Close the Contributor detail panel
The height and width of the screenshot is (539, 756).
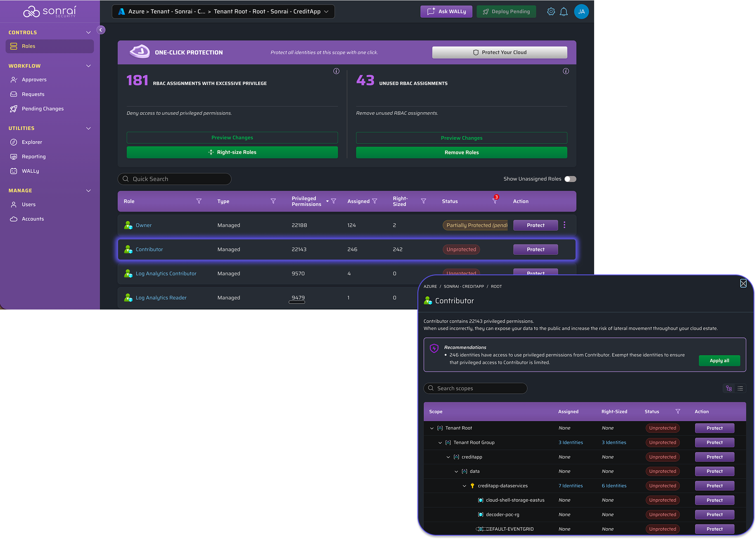[743, 284]
